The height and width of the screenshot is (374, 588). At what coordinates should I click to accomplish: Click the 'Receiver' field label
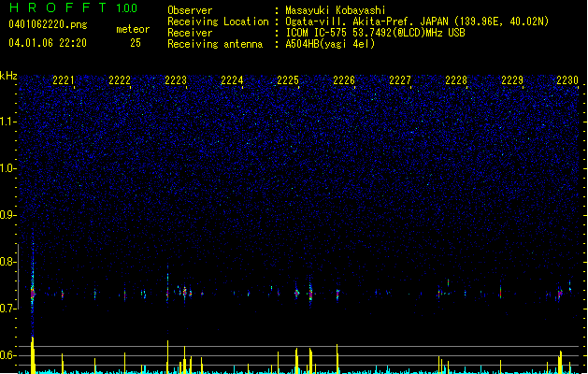190,33
